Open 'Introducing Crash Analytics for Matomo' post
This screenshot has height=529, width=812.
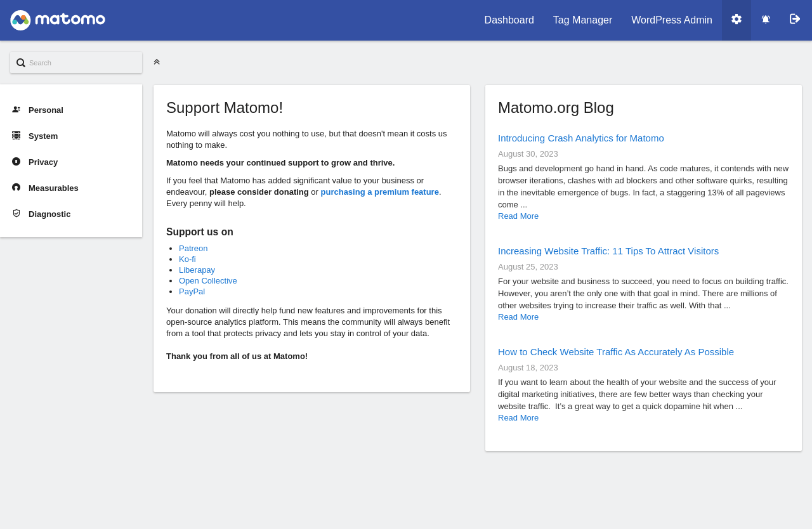pyautogui.click(x=580, y=138)
